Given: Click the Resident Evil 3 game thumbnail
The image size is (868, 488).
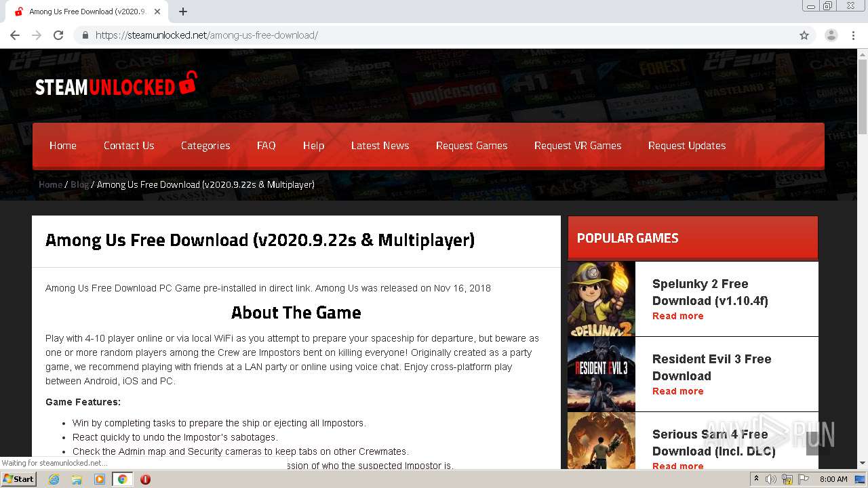Looking at the screenshot, I should (x=601, y=374).
